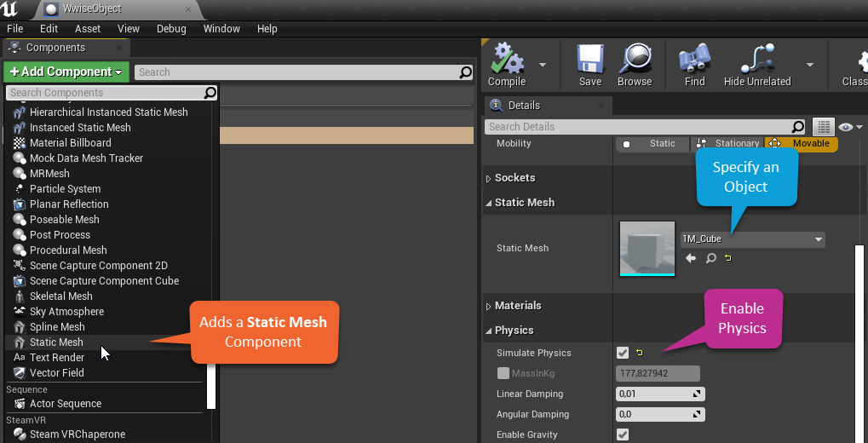Open the Help menu

267,29
